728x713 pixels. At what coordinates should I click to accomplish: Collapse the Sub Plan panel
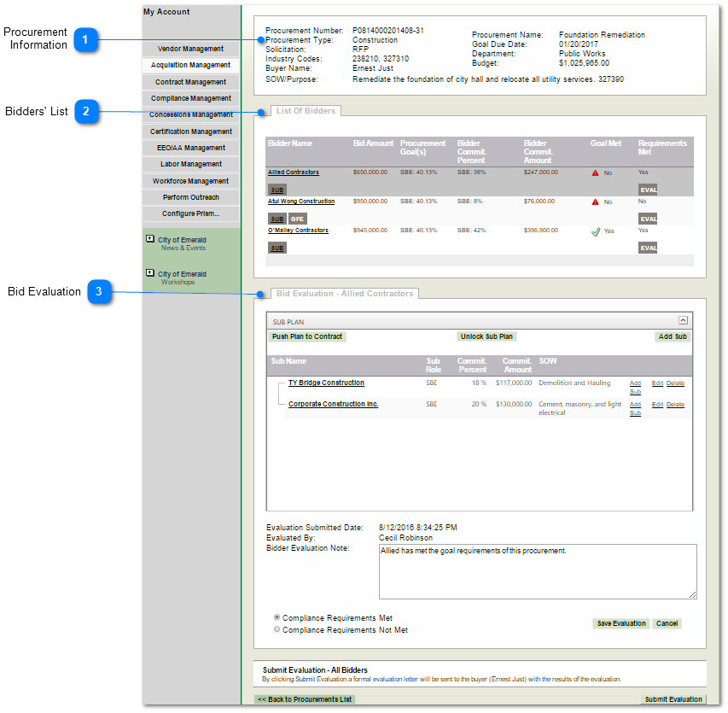click(683, 320)
